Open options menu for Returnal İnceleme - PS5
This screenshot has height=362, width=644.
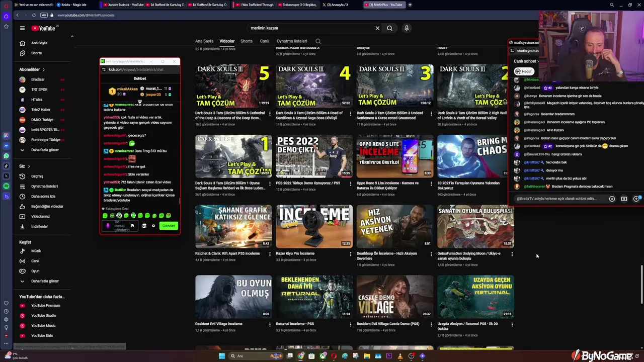[351, 325]
